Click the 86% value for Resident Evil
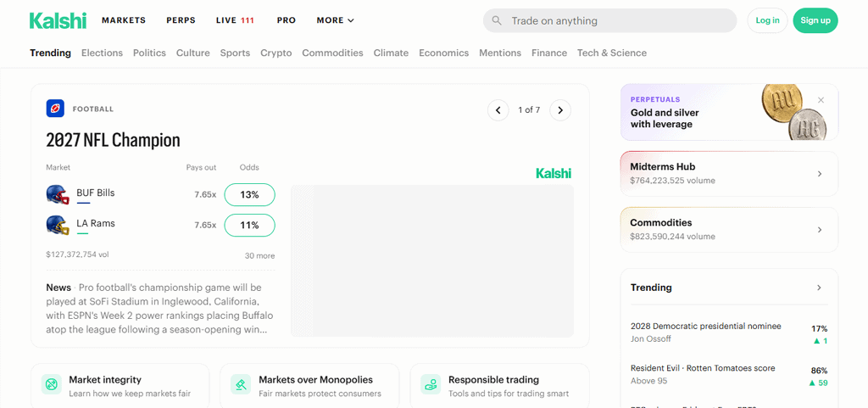The height and width of the screenshot is (408, 868). [820, 371]
